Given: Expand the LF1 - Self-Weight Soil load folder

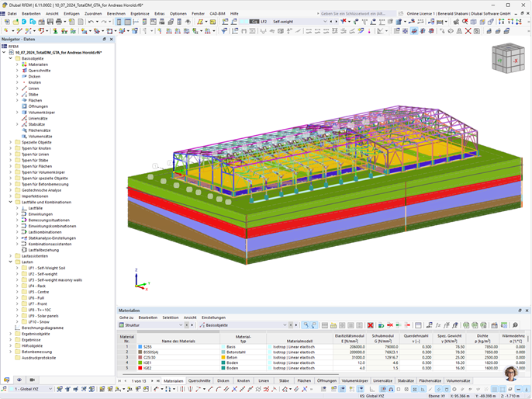Looking at the screenshot, I should pyautogui.click(x=17, y=268).
